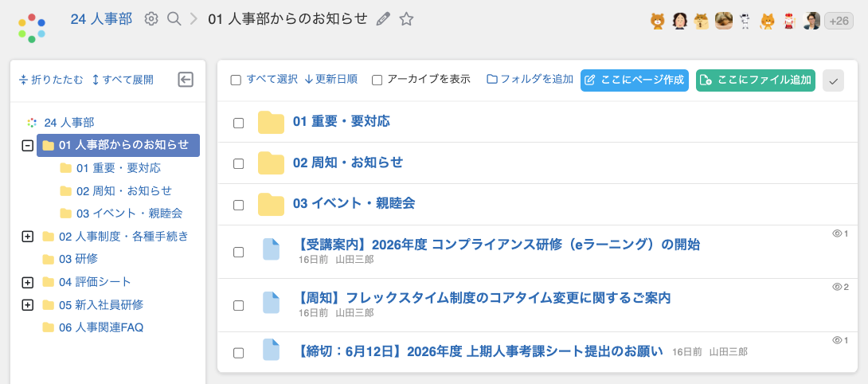Click the cat avatar in header
This screenshot has width=868, height=384.
(702, 21)
